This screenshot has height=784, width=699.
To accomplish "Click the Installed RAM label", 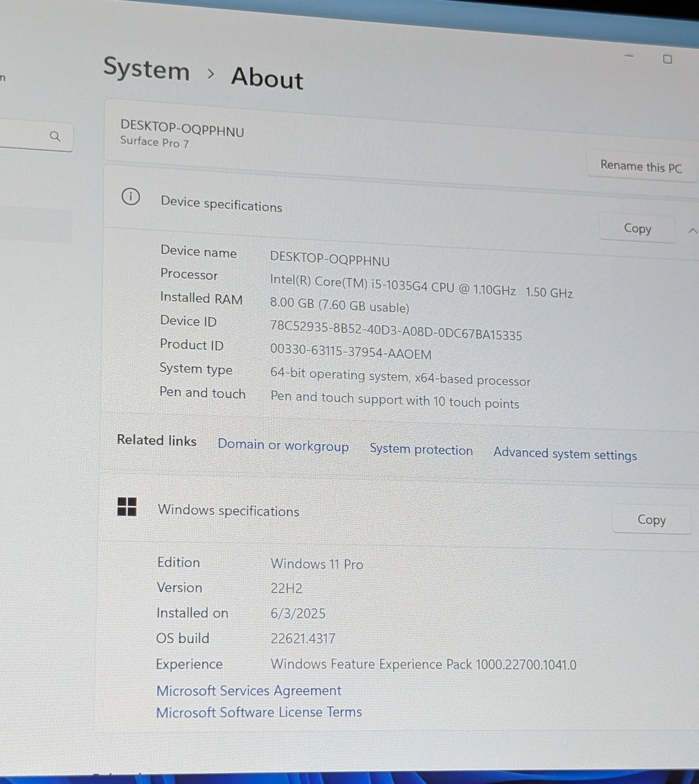I will pos(201,298).
